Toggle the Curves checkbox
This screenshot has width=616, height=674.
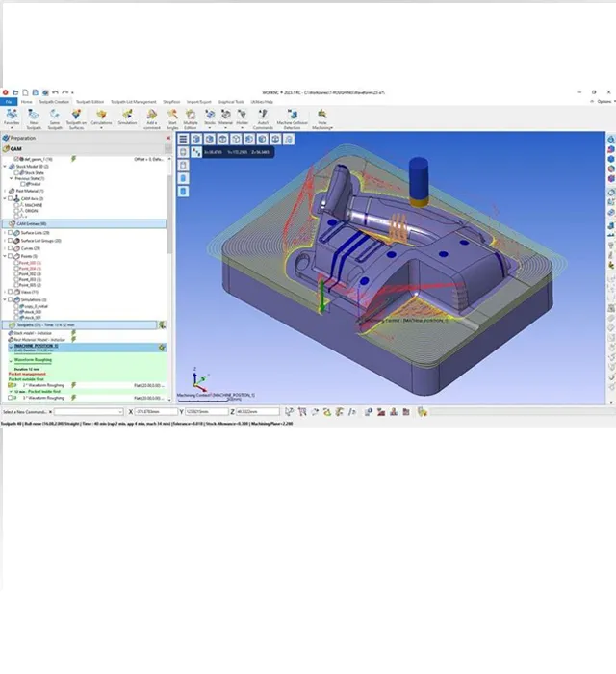point(11,248)
